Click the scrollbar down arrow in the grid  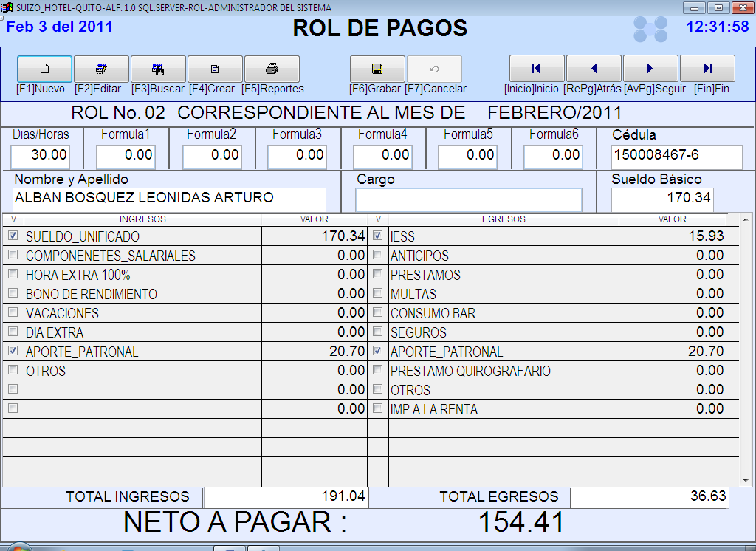pos(745,480)
